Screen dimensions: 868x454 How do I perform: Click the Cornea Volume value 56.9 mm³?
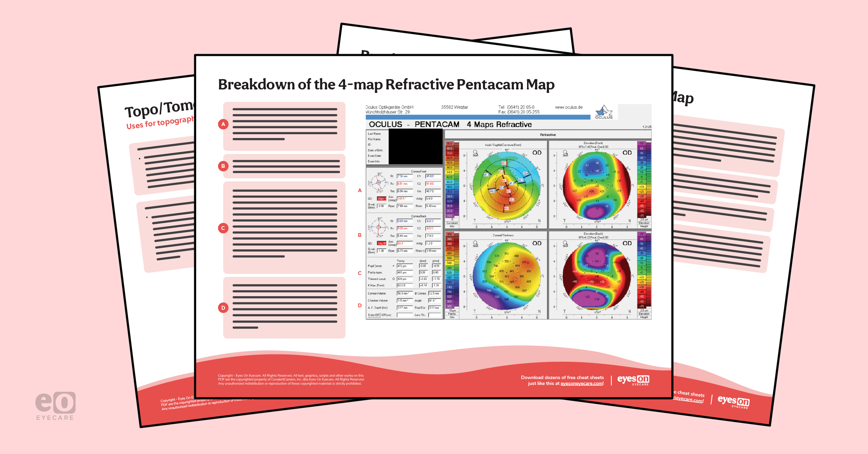(x=404, y=293)
